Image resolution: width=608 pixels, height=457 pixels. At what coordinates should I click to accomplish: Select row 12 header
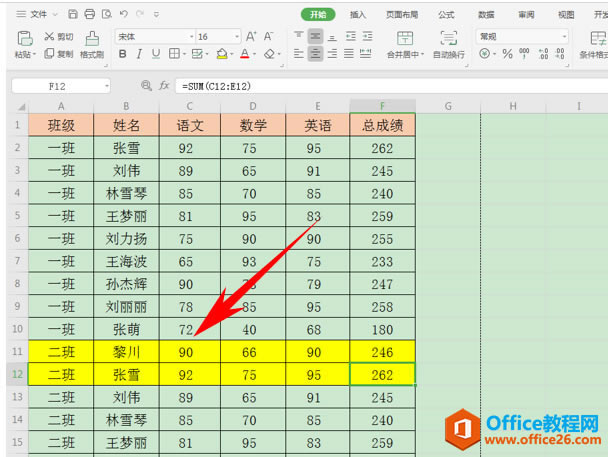pyautogui.click(x=17, y=374)
